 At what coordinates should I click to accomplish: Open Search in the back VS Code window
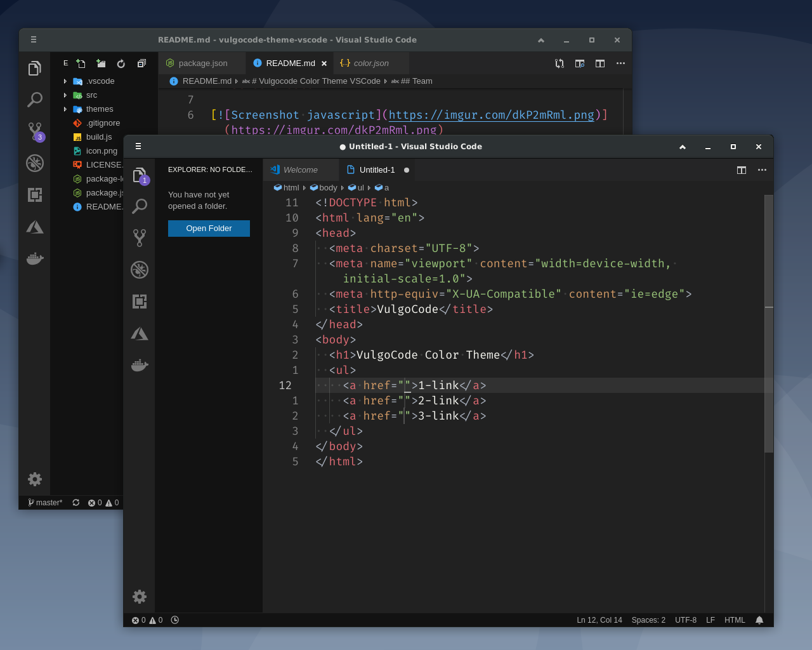pyautogui.click(x=35, y=100)
